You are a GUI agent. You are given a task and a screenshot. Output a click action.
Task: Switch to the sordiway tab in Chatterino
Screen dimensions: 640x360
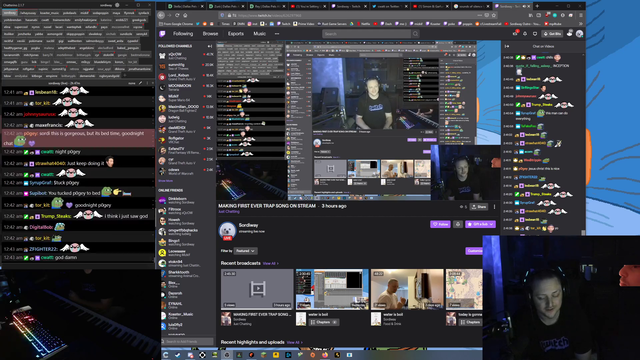(x=10, y=13)
